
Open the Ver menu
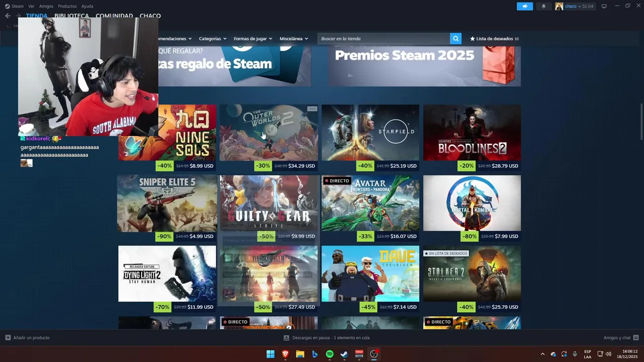[x=31, y=6]
